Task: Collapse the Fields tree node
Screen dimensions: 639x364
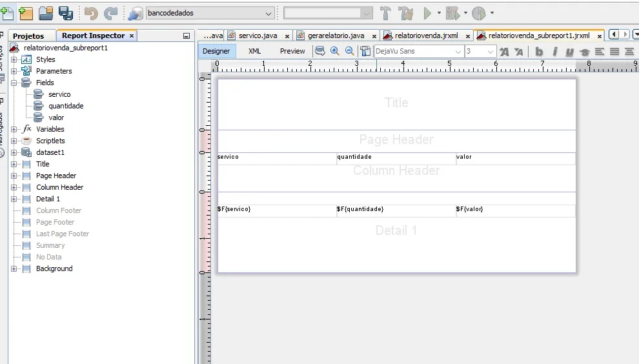Action: pyautogui.click(x=14, y=83)
